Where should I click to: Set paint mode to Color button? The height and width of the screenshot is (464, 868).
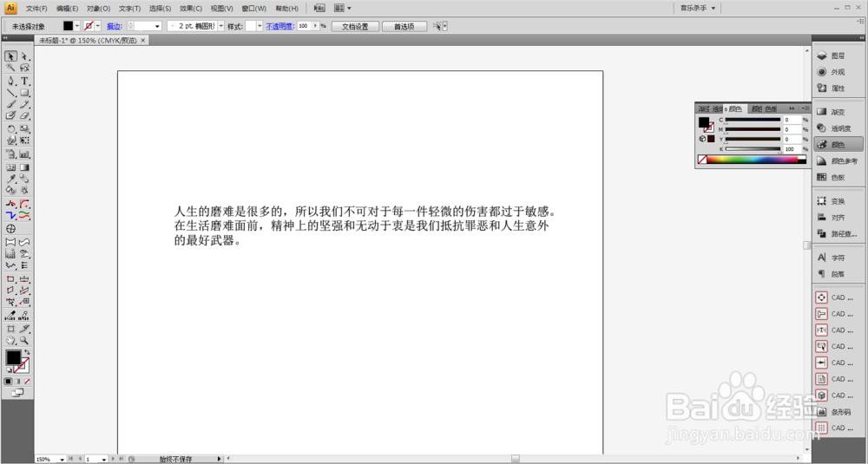pyautogui.click(x=9, y=382)
